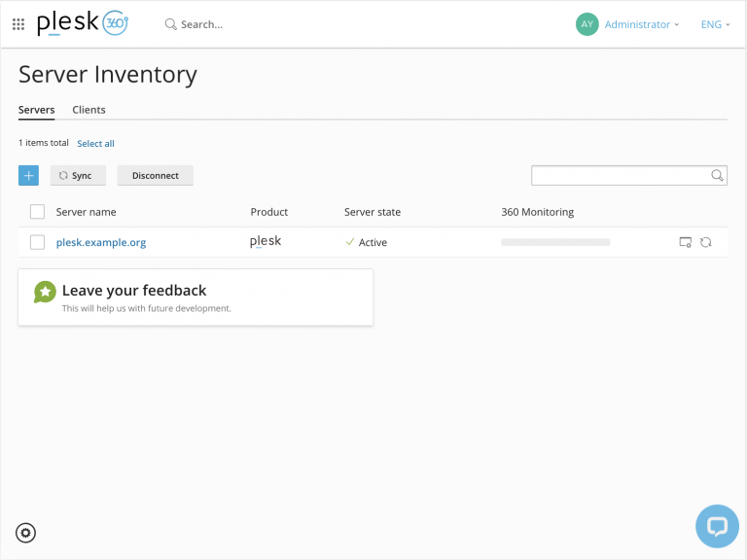
Task: Click the 360 Monitoring loading bar
Action: click(555, 242)
